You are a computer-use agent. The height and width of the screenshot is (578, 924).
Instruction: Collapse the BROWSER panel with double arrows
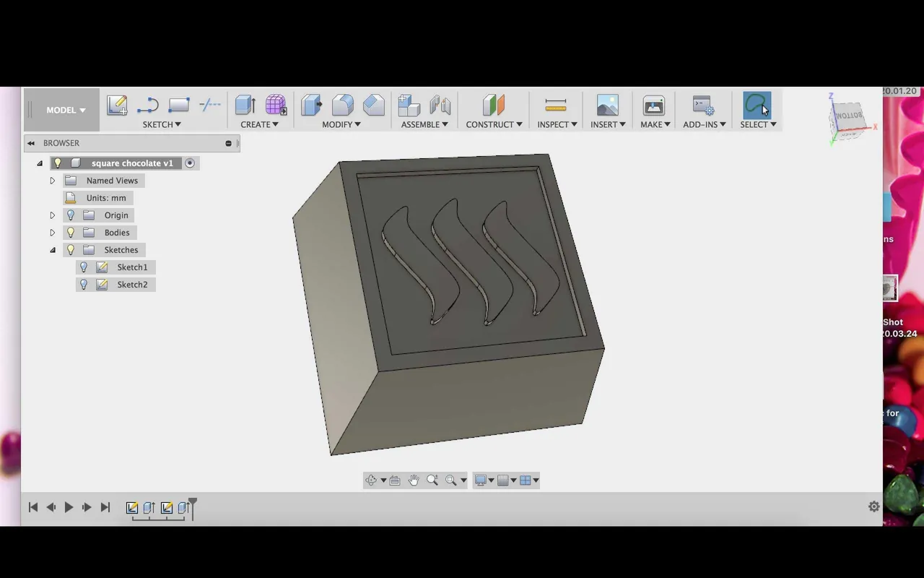[x=31, y=143]
